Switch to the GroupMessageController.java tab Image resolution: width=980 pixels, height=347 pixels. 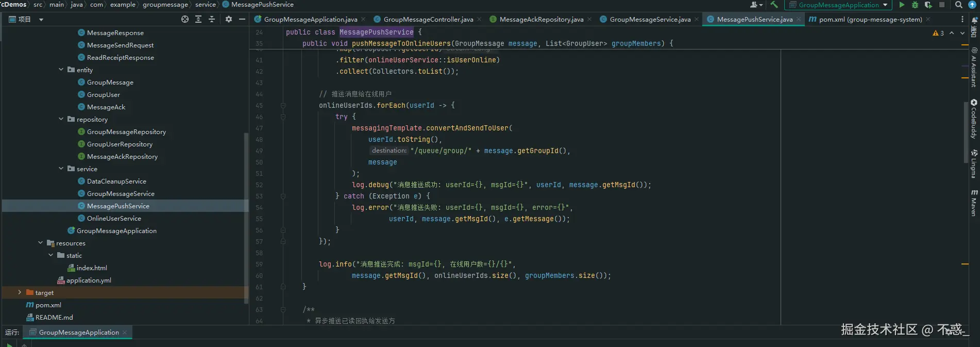coord(428,19)
